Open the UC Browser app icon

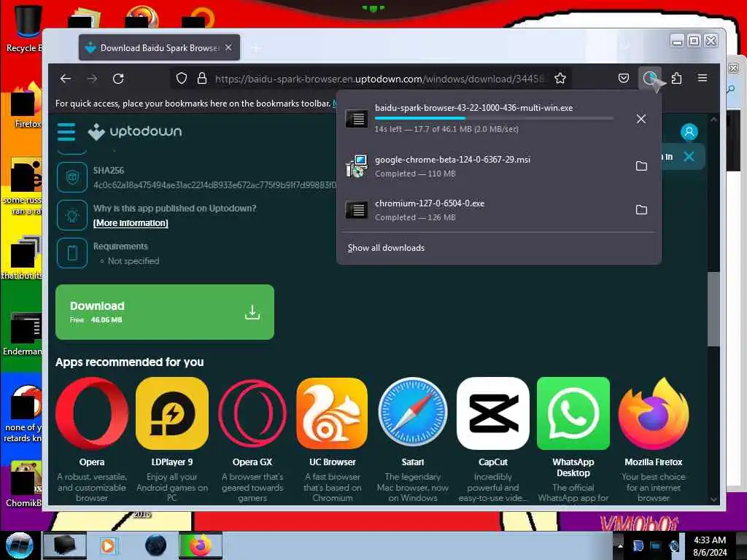(333, 413)
